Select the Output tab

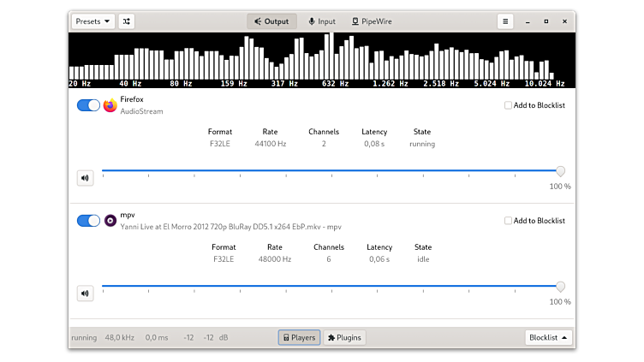point(272,21)
